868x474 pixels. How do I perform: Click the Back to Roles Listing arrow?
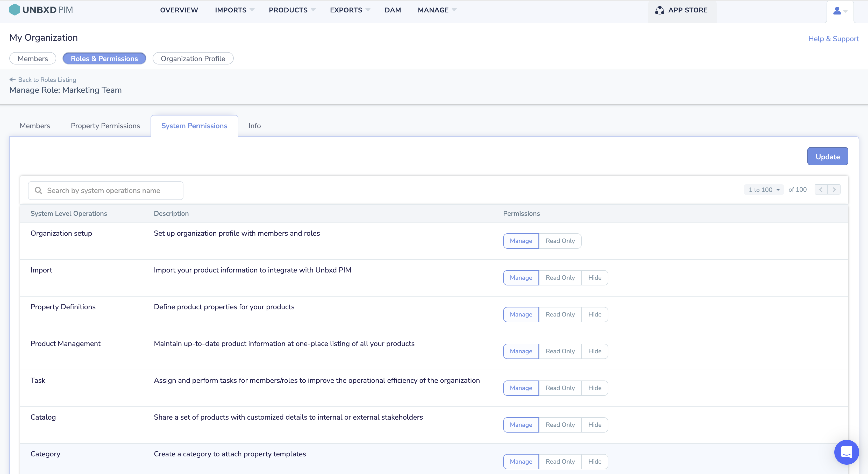tap(12, 80)
